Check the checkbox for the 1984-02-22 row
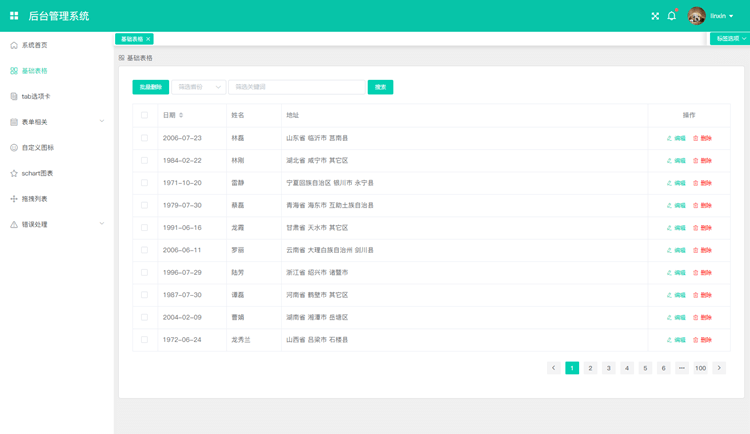 (144, 160)
